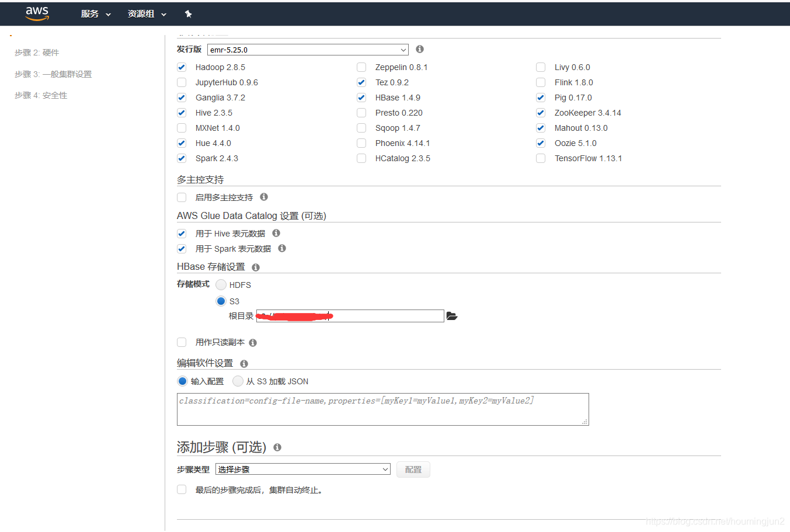Open info icon beside HBase 存储设置
Image resolution: width=790 pixels, height=532 pixels.
256,267
